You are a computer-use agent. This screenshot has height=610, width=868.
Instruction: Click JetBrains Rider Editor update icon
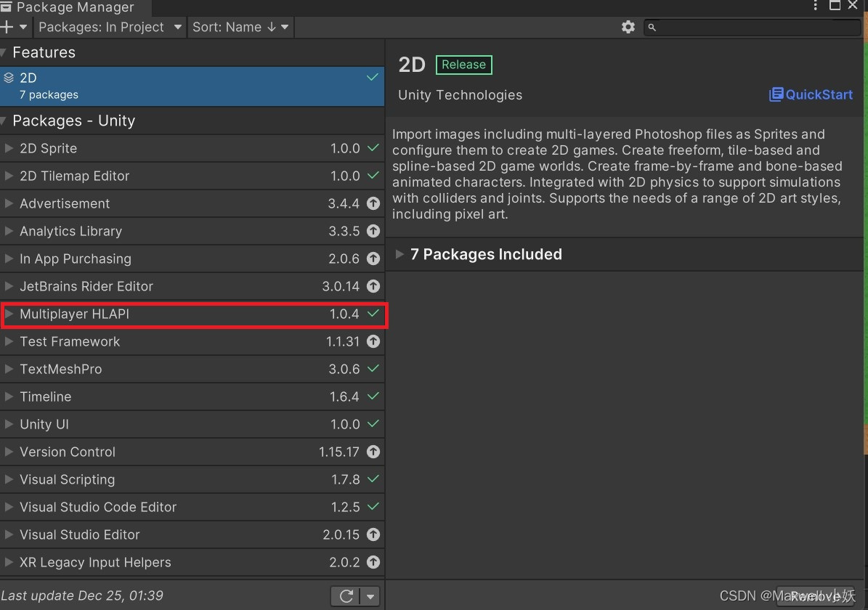(x=373, y=286)
